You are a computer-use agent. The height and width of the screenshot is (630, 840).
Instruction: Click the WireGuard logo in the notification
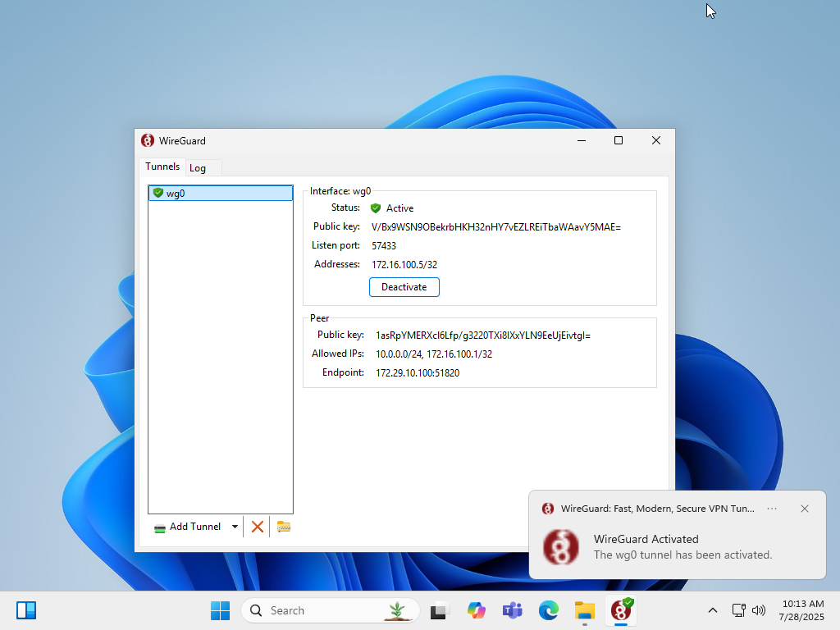pyautogui.click(x=560, y=546)
